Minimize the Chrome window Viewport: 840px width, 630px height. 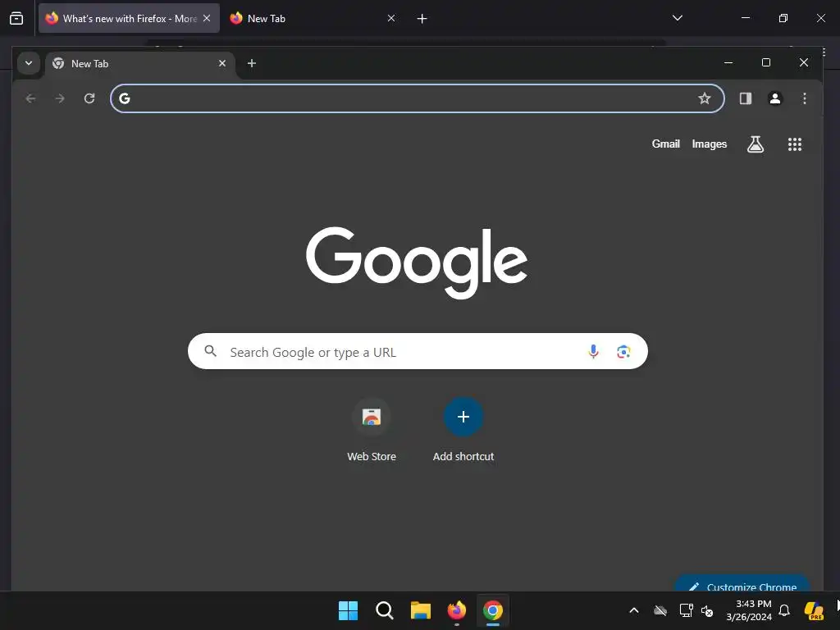[x=728, y=62]
